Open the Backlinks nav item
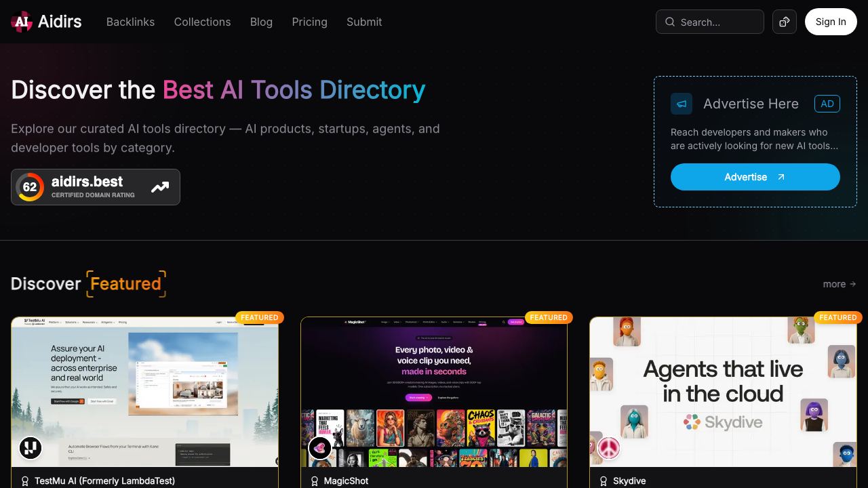This screenshot has width=868, height=488. click(130, 22)
